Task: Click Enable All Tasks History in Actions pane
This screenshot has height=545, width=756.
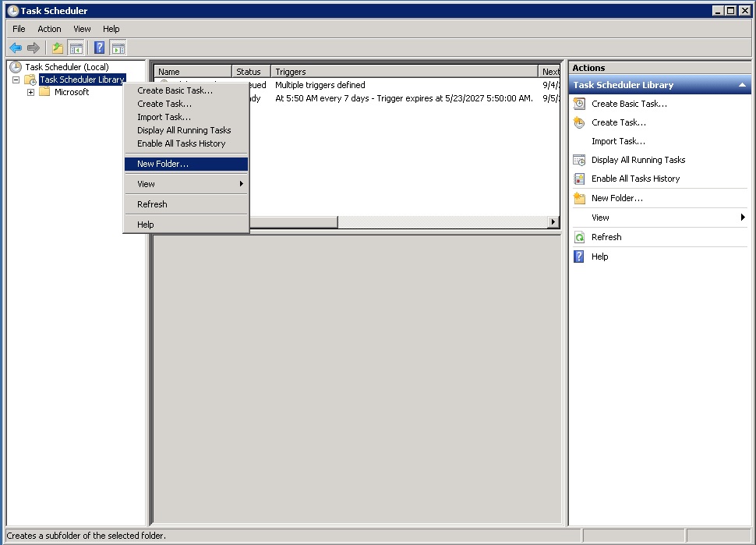Action: click(x=635, y=179)
